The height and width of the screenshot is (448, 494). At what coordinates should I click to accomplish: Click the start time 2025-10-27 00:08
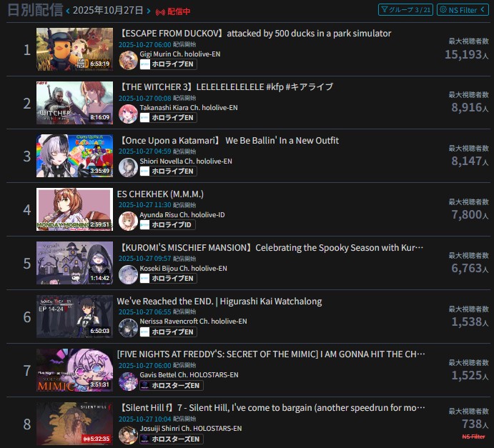(144, 98)
